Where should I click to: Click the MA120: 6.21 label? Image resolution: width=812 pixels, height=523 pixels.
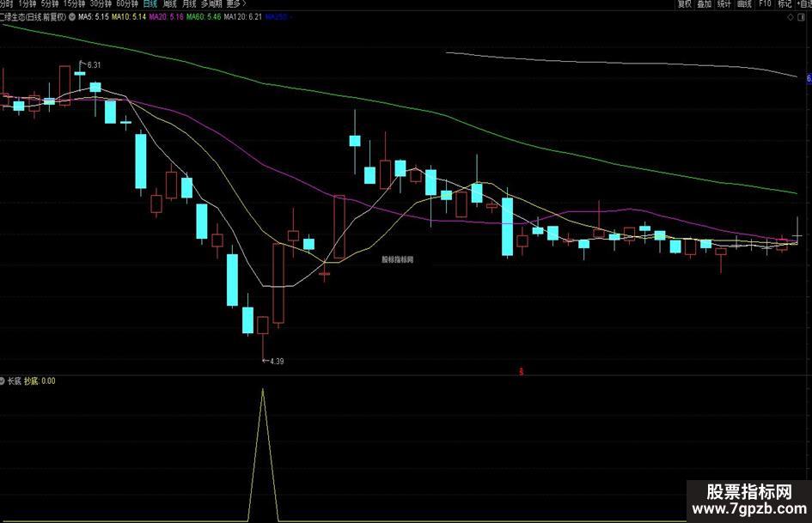243,16
